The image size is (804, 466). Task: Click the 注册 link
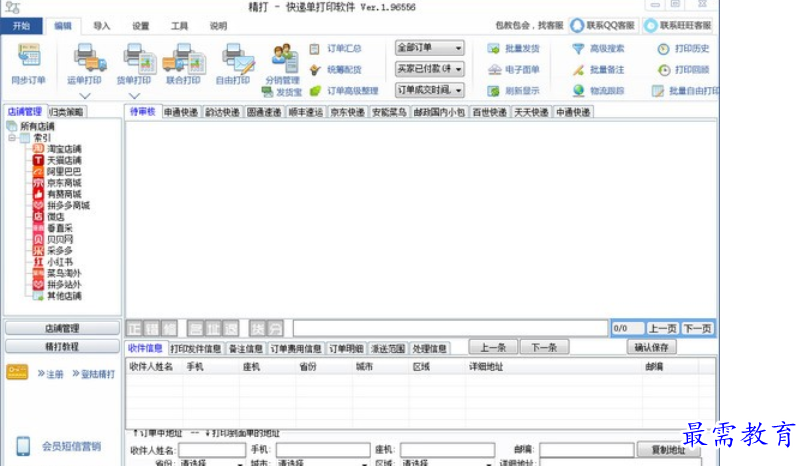pyautogui.click(x=51, y=374)
